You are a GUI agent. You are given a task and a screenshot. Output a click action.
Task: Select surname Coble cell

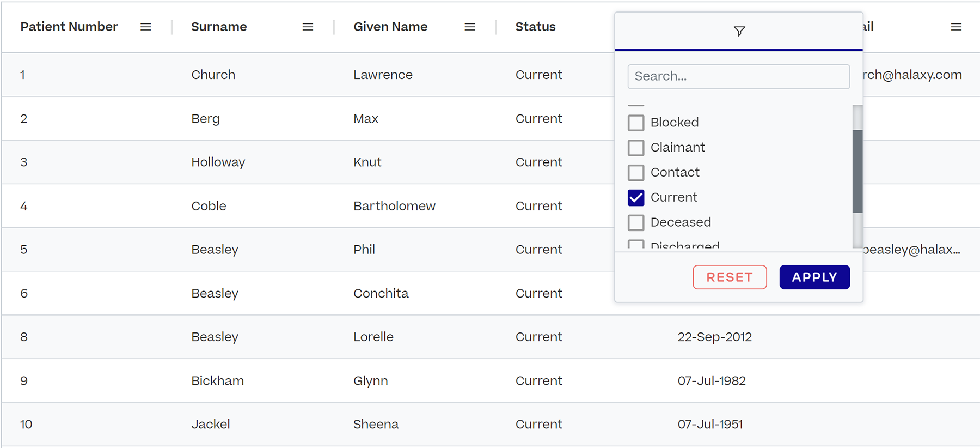(209, 206)
